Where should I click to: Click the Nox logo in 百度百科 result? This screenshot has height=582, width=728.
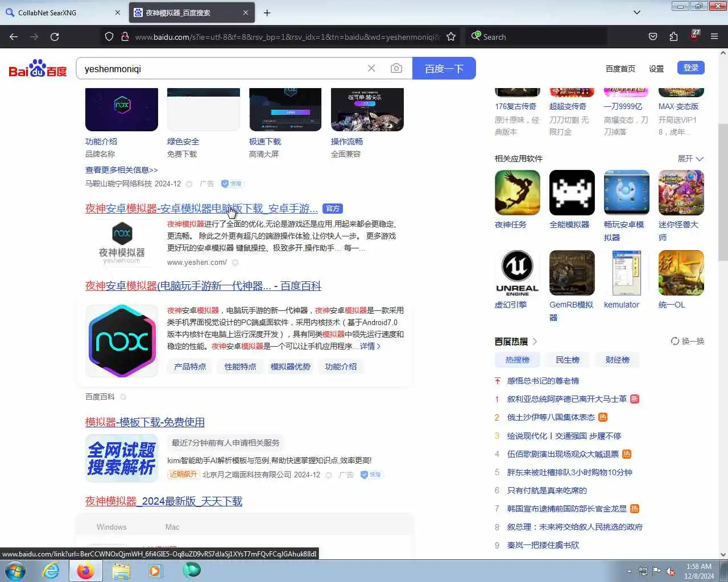[x=122, y=340]
